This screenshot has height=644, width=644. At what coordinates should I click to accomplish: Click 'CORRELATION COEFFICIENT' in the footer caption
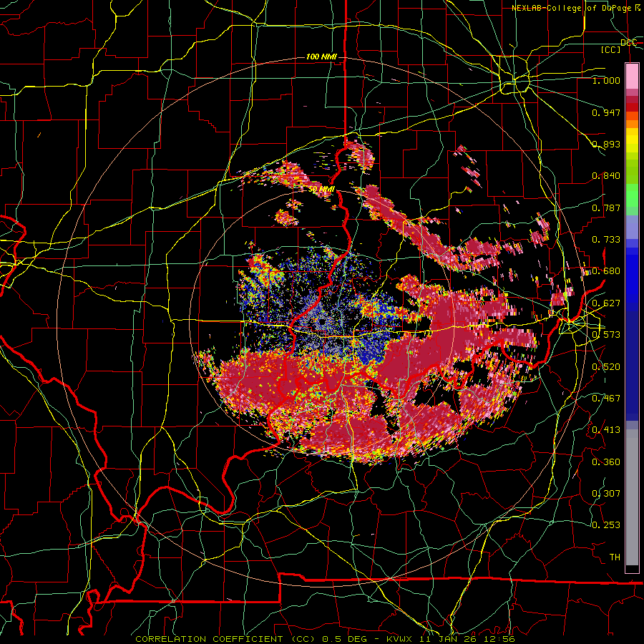[209, 639]
